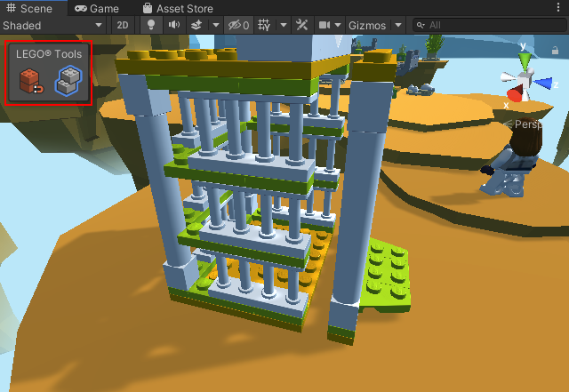Image resolution: width=569 pixels, height=392 pixels.
Task: Open the Gizmos dropdown arrow
Action: coord(398,26)
